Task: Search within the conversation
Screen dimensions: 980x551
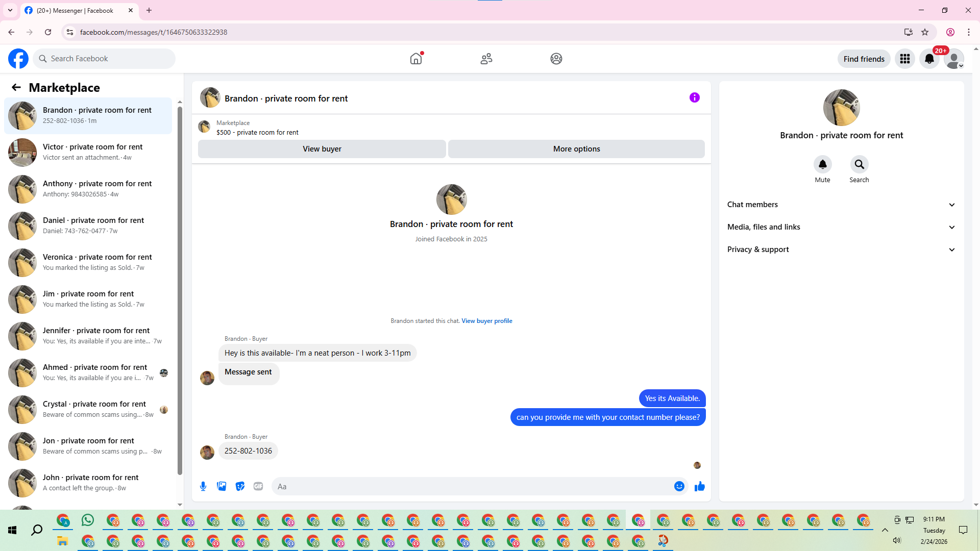Action: click(859, 164)
